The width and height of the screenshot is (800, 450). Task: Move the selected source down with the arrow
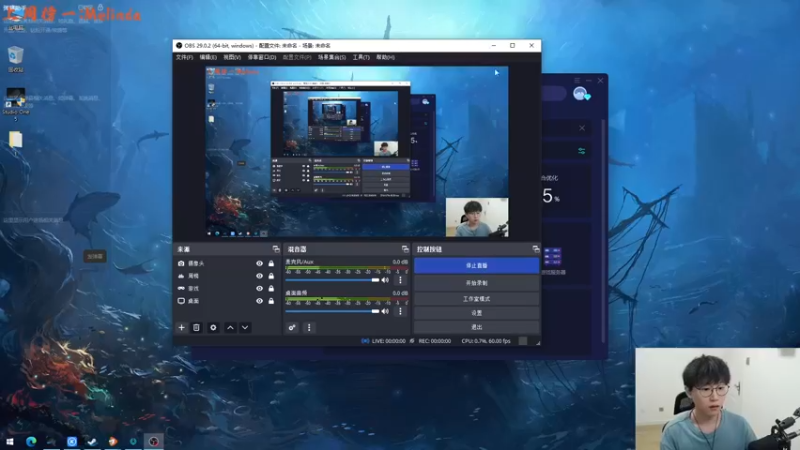click(x=245, y=328)
